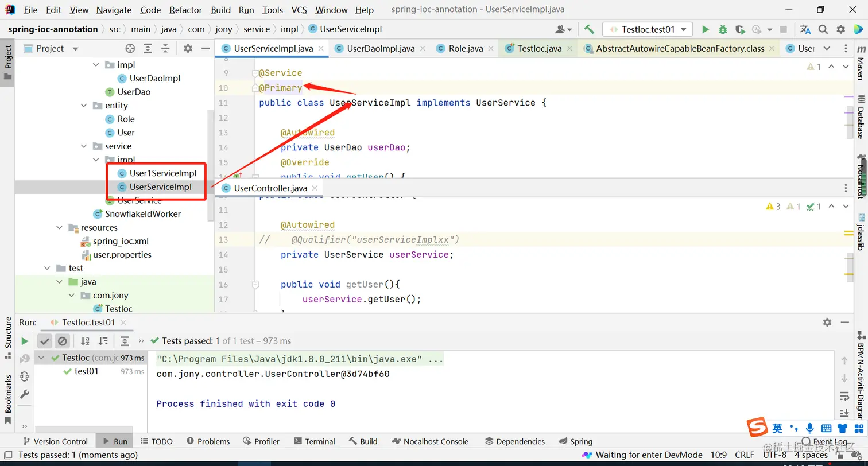
Task: Open the Navigate menu
Action: [x=114, y=10]
